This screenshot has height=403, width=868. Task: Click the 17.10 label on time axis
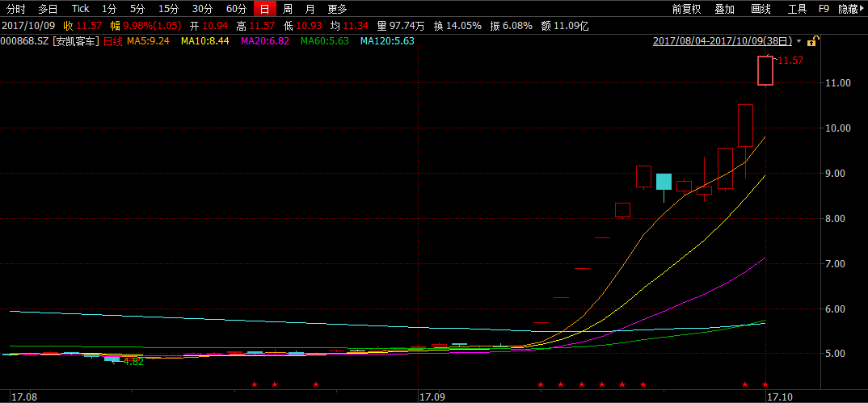tap(779, 397)
